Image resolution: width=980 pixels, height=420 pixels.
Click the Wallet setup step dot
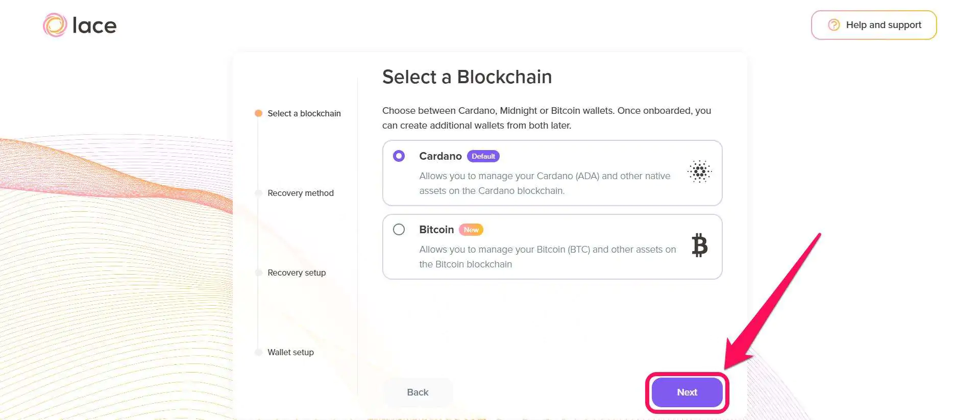tap(258, 352)
